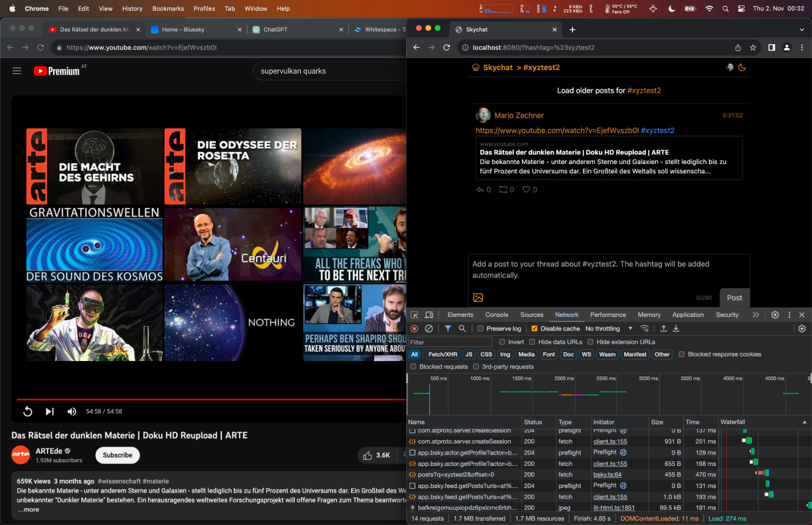Open network conditions wifi icon

click(644, 328)
